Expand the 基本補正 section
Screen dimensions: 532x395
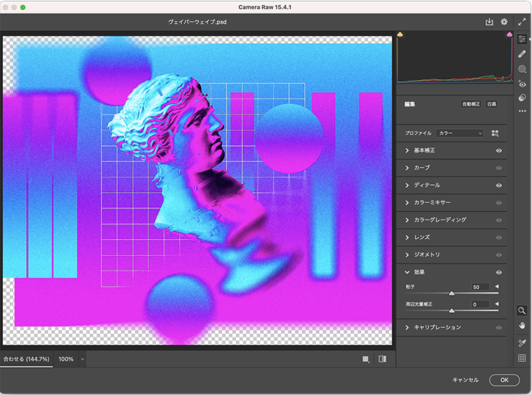click(x=407, y=150)
